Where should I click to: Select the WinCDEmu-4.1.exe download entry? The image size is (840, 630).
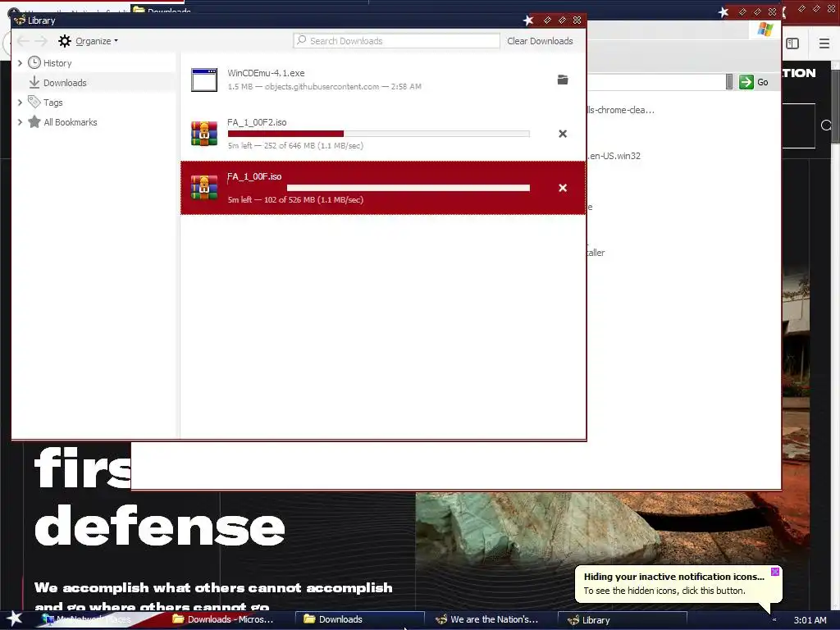pyautogui.click(x=383, y=80)
